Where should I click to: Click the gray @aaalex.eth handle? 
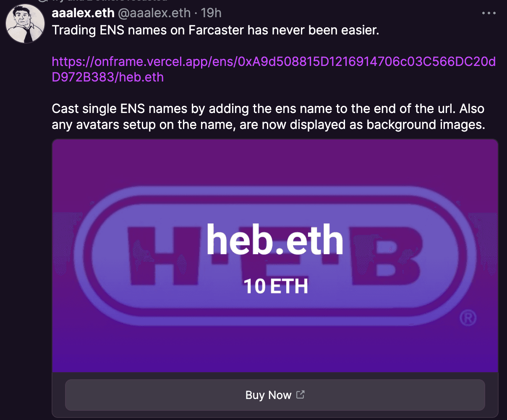coord(154,13)
